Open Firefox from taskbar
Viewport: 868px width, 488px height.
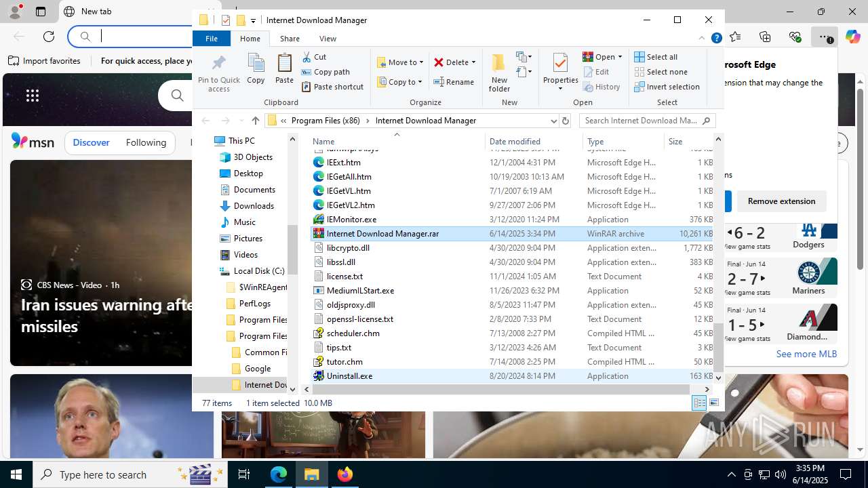tap(344, 474)
